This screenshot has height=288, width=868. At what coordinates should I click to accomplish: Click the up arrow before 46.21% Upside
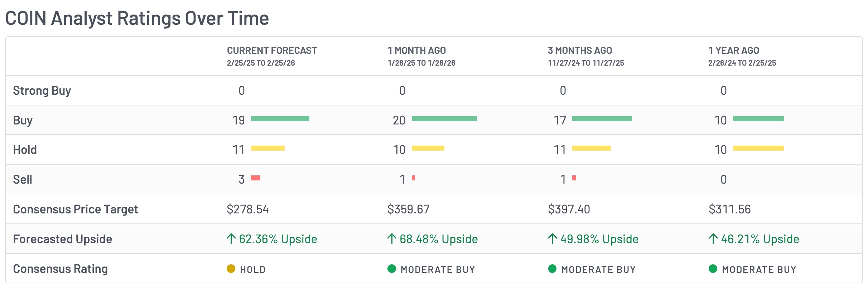coord(713,239)
